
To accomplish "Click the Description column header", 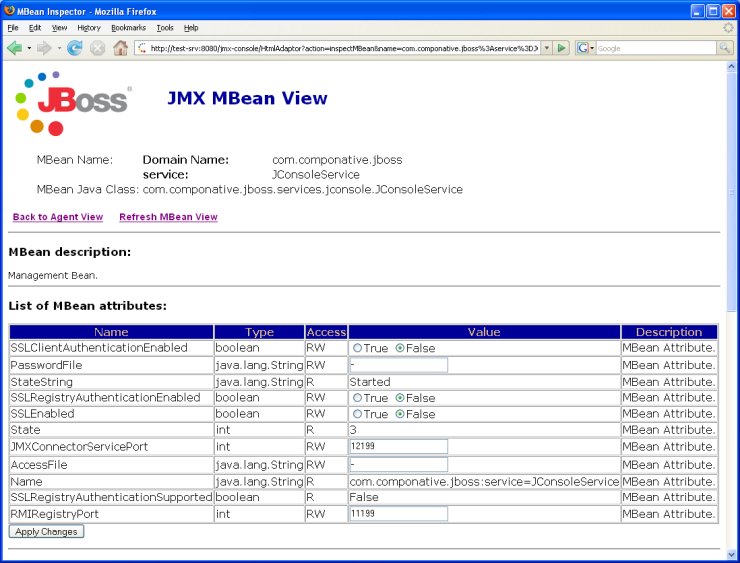I will [669, 332].
